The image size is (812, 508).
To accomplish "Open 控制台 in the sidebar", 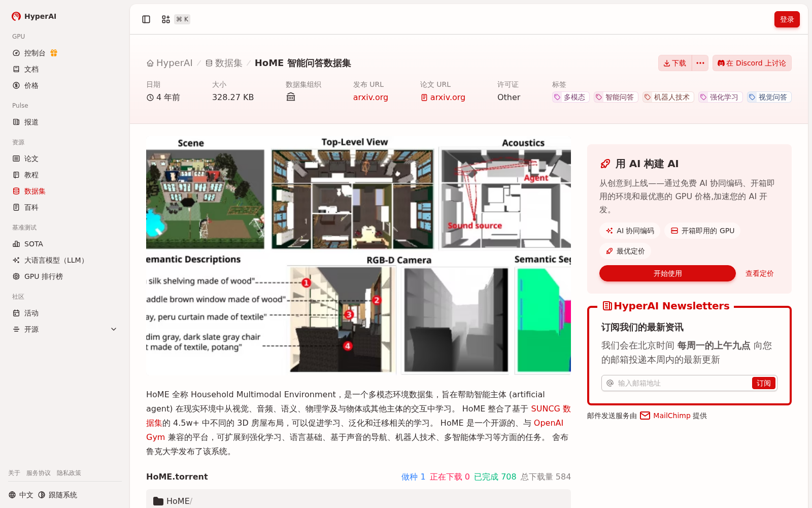I will [35, 53].
